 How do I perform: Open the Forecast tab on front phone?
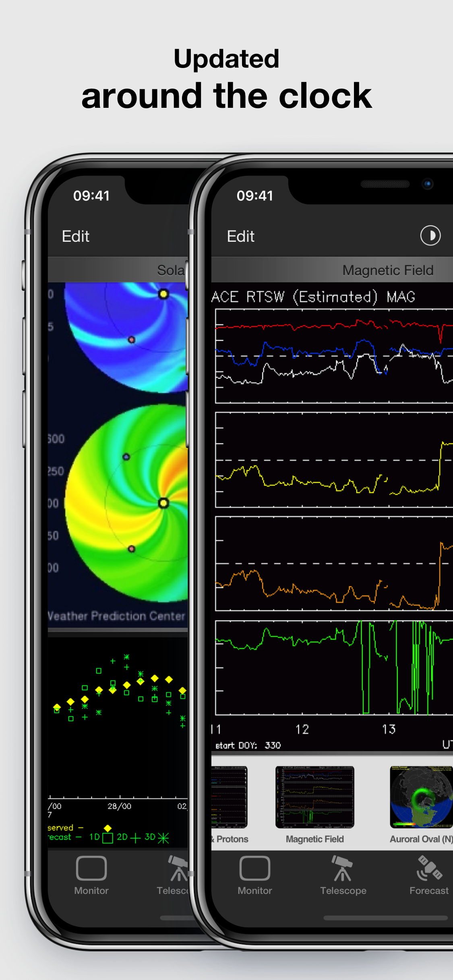point(429,875)
